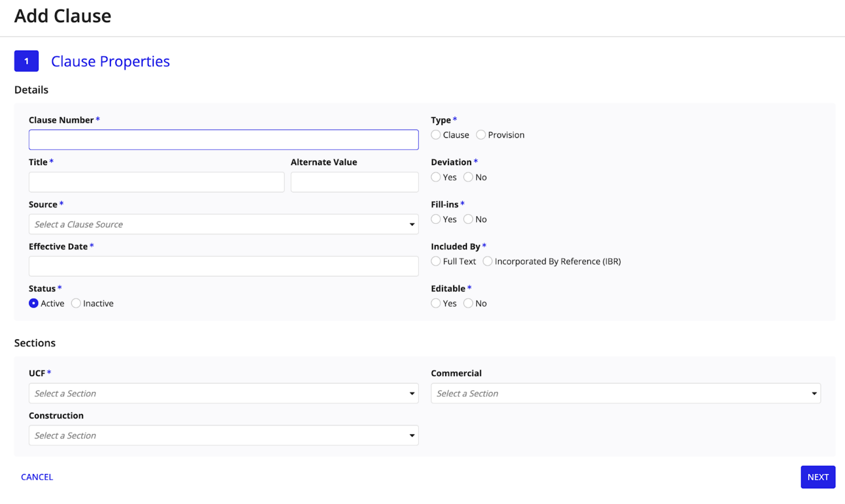Choose No for Editable

tap(468, 303)
